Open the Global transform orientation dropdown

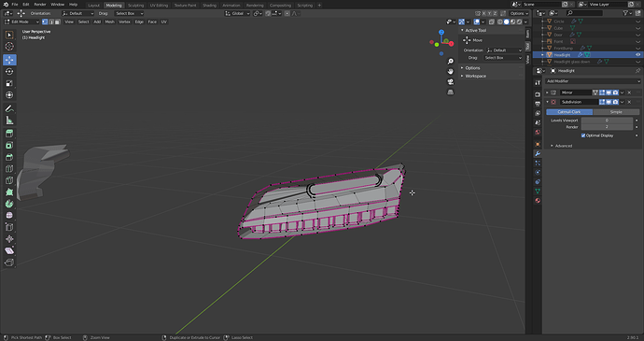(x=237, y=14)
